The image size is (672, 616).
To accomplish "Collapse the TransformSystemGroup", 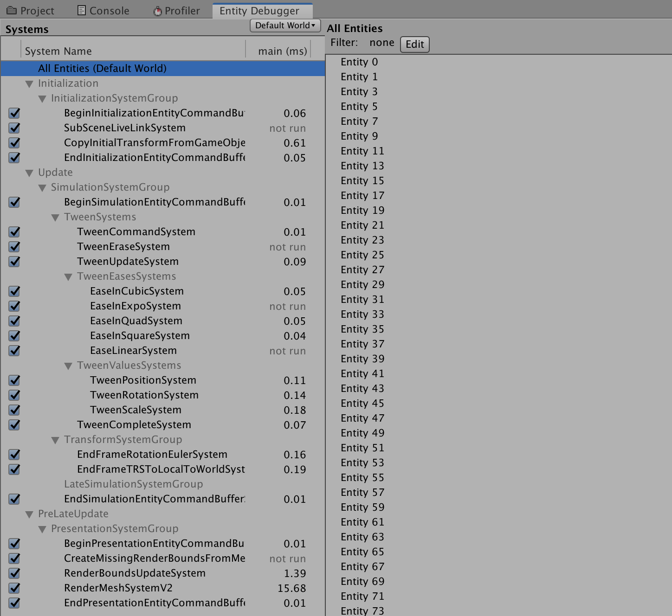I will [55, 440].
